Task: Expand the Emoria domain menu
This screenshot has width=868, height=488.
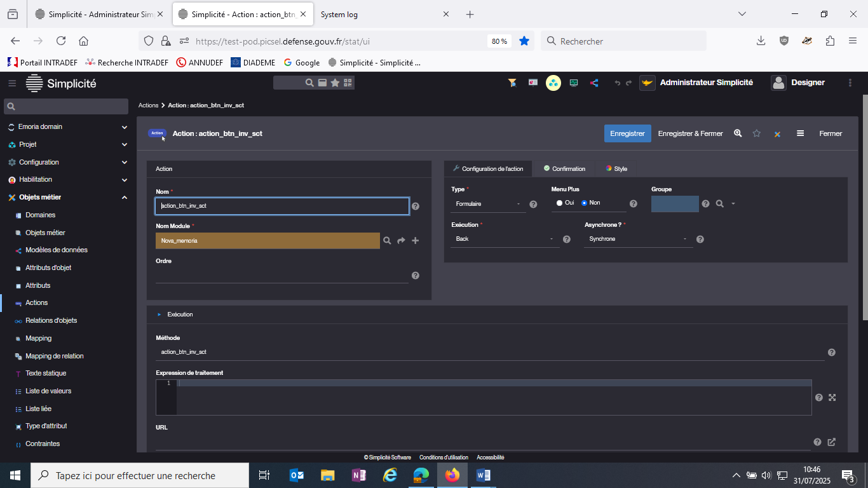Action: (x=68, y=126)
